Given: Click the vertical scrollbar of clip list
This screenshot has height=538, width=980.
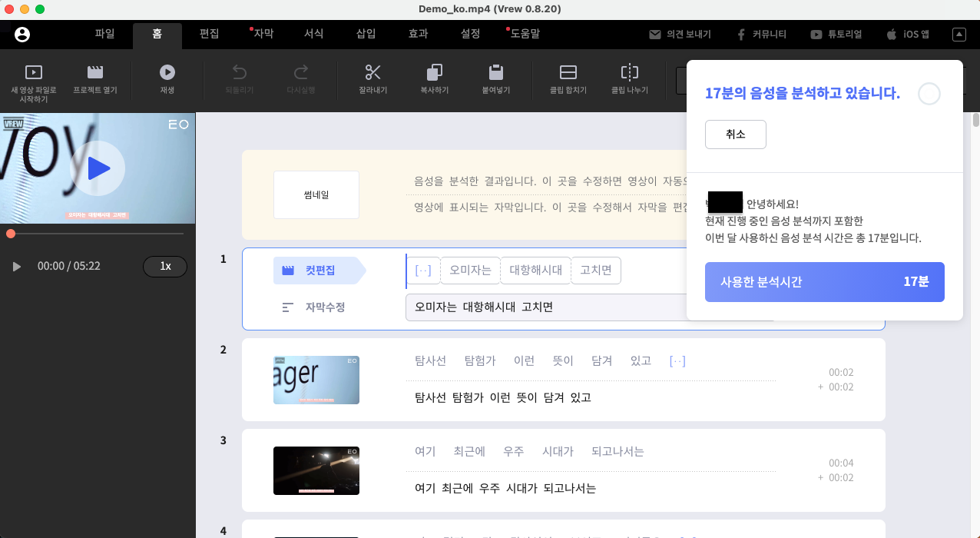Looking at the screenshot, I should (x=975, y=120).
